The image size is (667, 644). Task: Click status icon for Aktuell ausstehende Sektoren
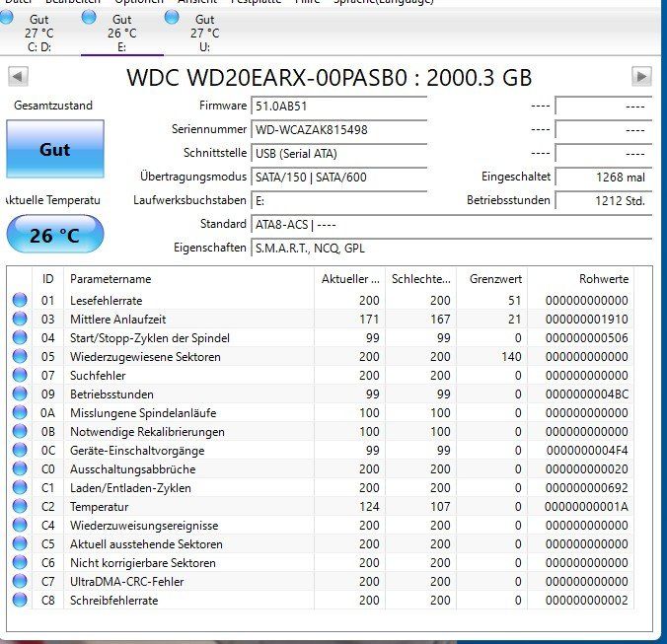[20, 543]
